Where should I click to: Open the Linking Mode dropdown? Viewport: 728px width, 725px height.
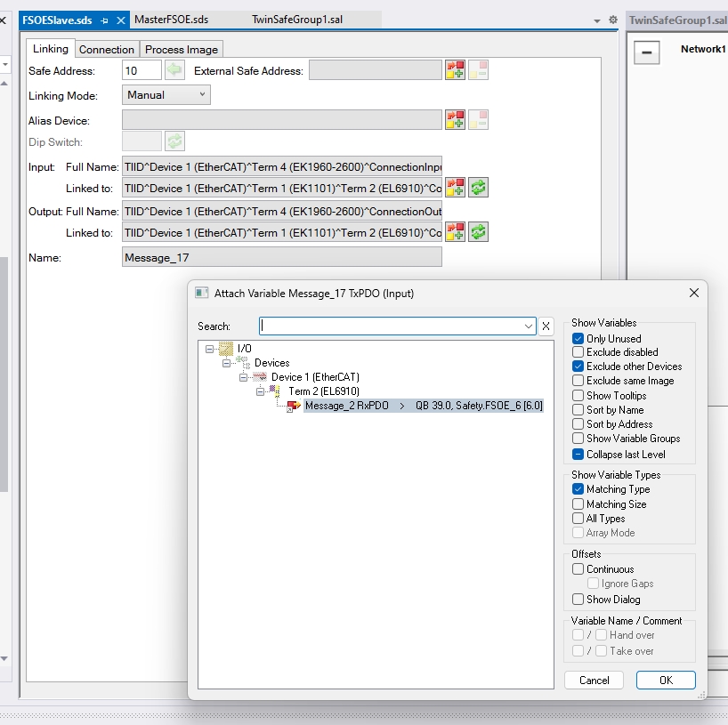166,95
